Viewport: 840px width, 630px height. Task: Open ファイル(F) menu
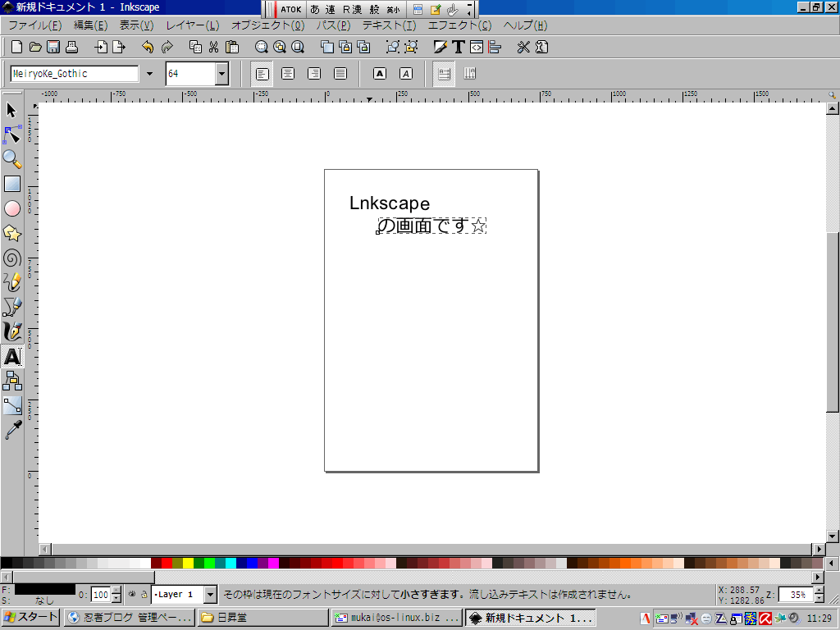[34, 25]
